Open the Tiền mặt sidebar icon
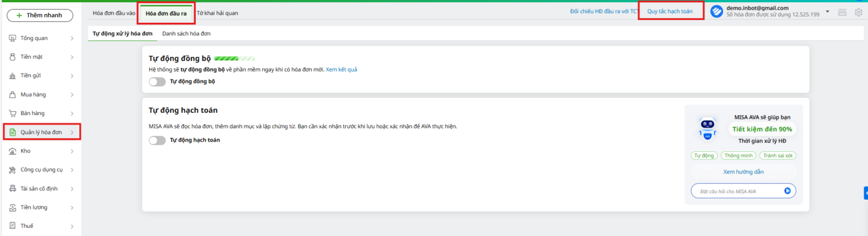The width and height of the screenshot is (868, 236). pos(12,57)
